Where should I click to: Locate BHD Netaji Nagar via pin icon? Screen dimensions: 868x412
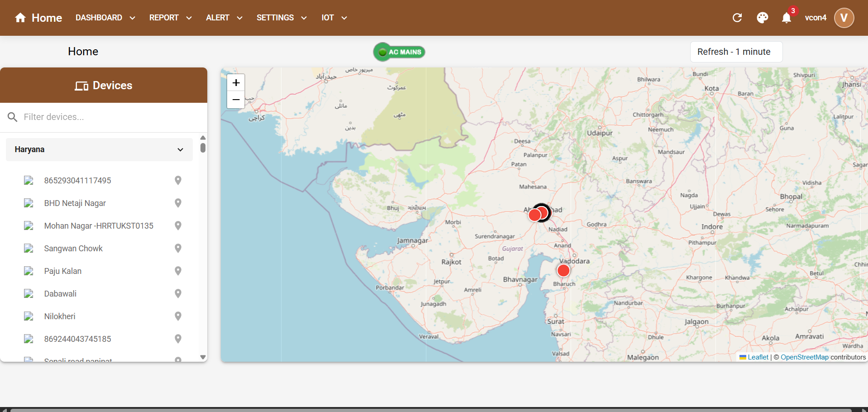(178, 203)
